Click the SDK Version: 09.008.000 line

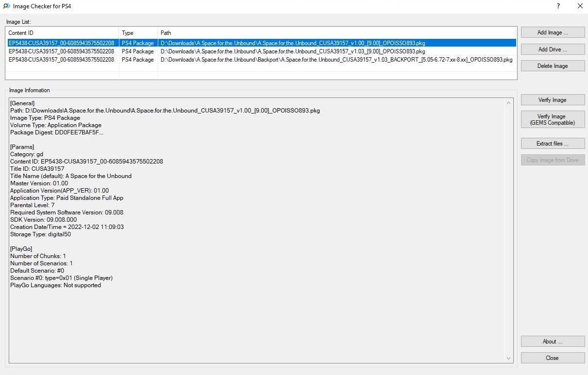[x=43, y=220]
